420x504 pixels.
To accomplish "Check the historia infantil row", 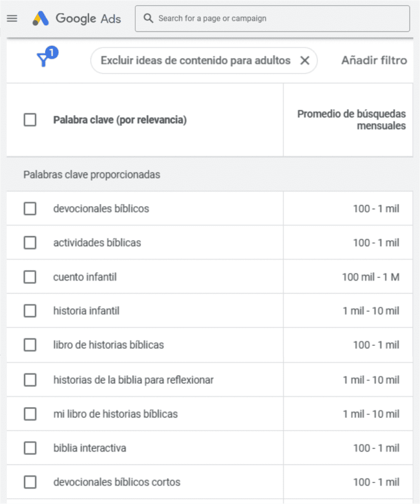I will click(30, 311).
